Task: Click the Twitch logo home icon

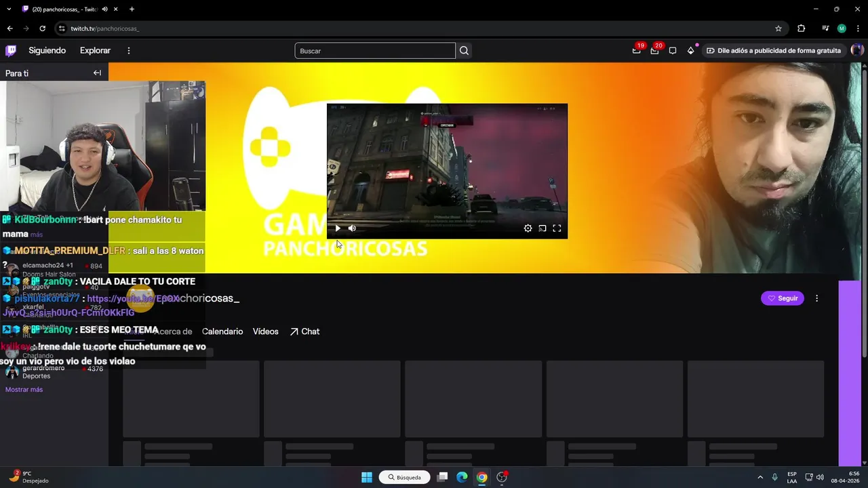Action: click(11, 50)
